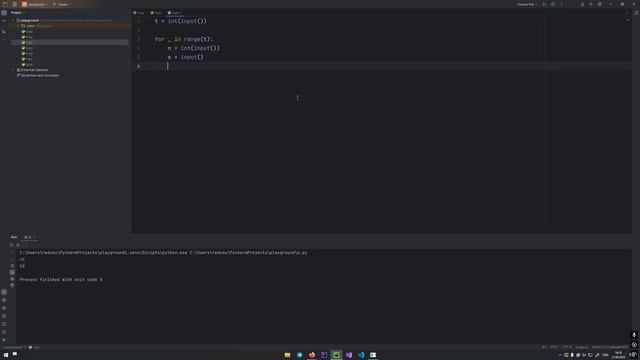640x360 pixels.
Task: Run the current file with the green Run icon
Action: click(x=544, y=4)
